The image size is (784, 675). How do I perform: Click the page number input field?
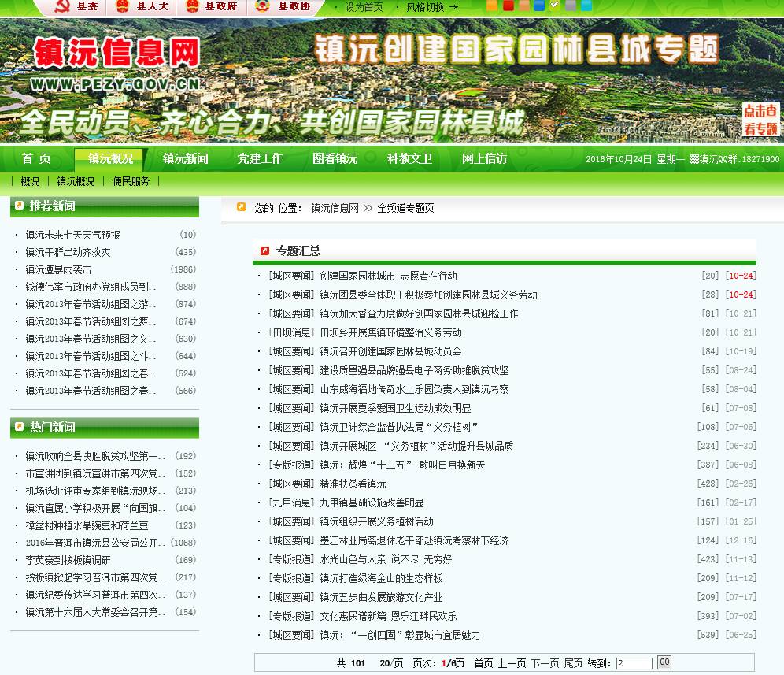click(634, 663)
